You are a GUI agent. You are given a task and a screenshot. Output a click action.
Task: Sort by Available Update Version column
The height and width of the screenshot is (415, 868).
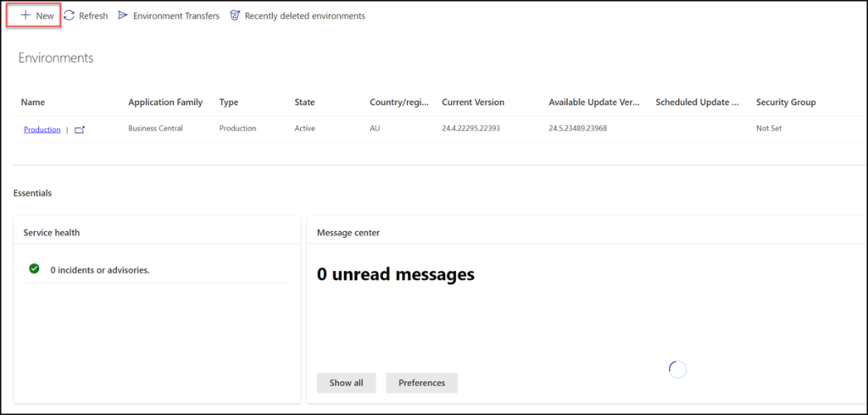click(593, 102)
